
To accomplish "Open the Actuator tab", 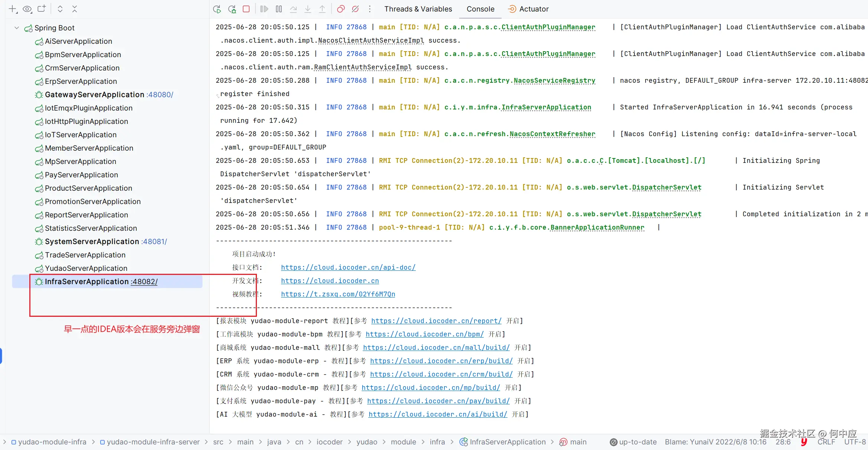I will [x=528, y=9].
